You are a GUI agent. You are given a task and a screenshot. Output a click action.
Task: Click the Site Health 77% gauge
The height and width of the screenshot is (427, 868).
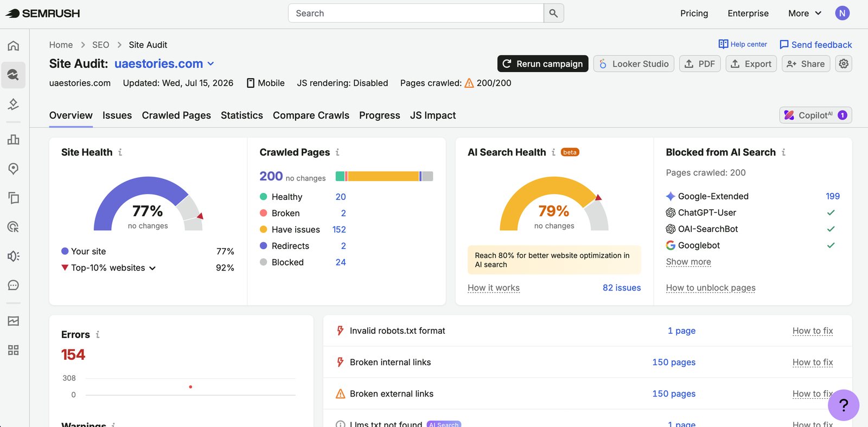coord(148,204)
